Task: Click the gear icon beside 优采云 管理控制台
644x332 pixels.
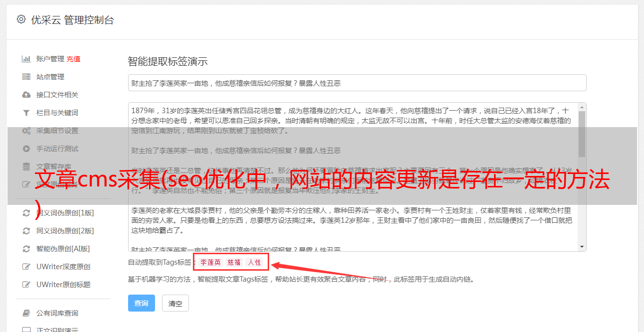Action: click(x=21, y=19)
